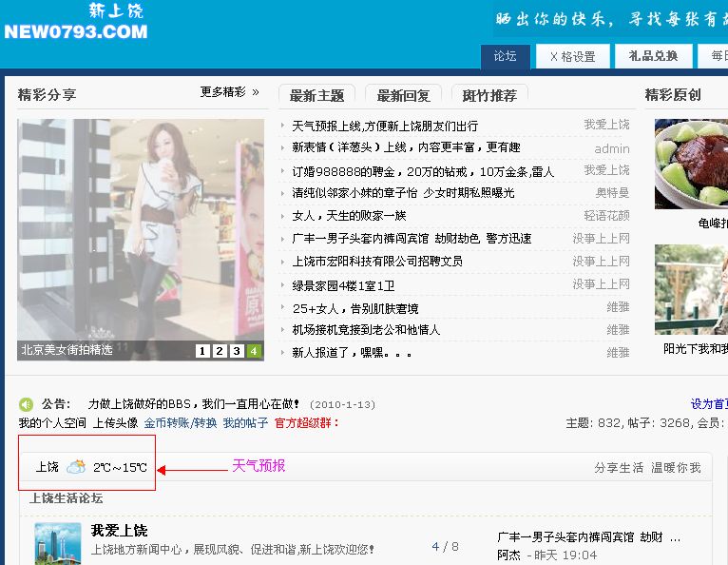Open author admin profile
This screenshot has height=565, width=728.
coord(612,149)
